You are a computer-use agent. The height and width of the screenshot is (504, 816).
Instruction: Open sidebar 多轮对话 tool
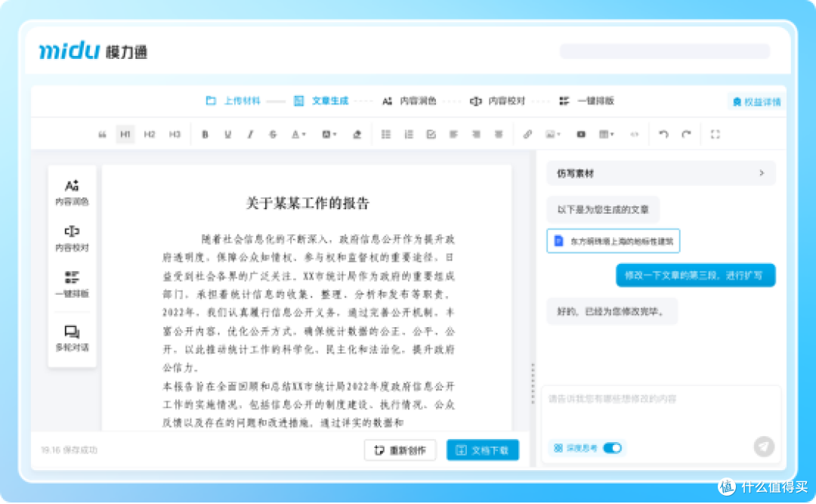72,339
